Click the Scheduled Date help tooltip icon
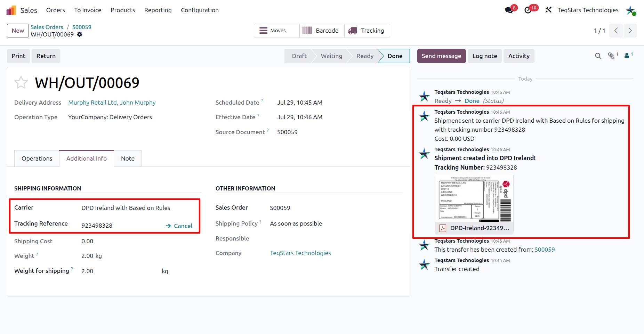The width and height of the screenshot is (644, 334). coord(262,101)
